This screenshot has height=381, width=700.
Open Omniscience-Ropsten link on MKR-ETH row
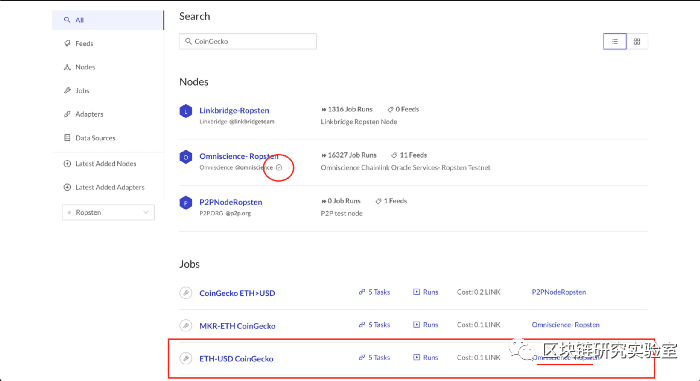pos(565,325)
